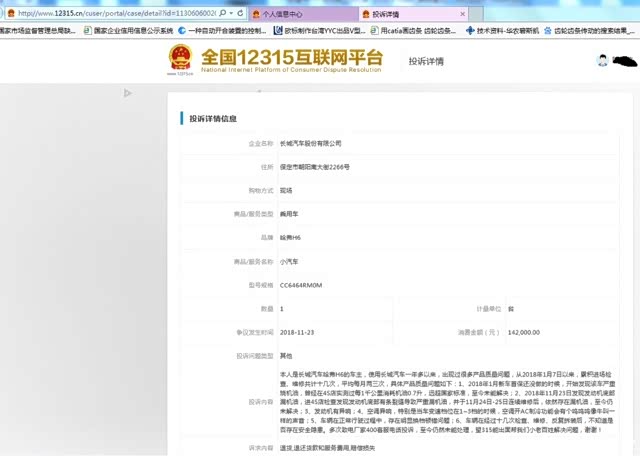Click the 全国12315互联网平台 title banner
Image resolution: width=640 pixels, height=456 pixels.
(291, 59)
